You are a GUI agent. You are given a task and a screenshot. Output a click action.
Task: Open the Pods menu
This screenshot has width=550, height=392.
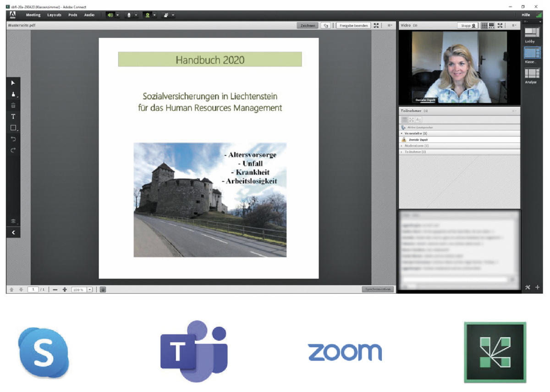click(x=72, y=15)
